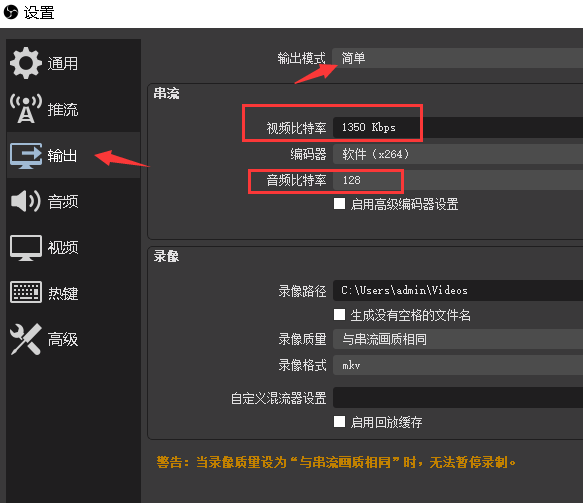Click the 高级 wrench tools icon
Screen dimensions: 583x503
click(26, 339)
